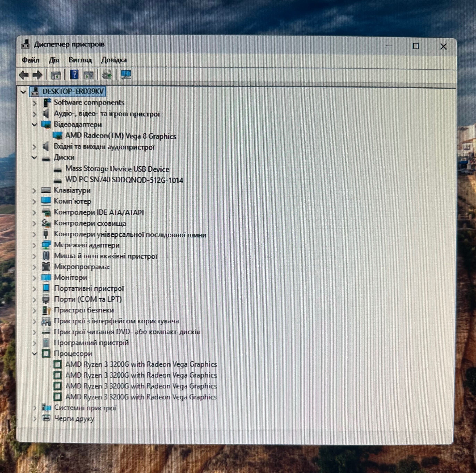The image size is (476, 473).
Task: Click the Scan for hardware changes monitor icon
Action: (126, 75)
